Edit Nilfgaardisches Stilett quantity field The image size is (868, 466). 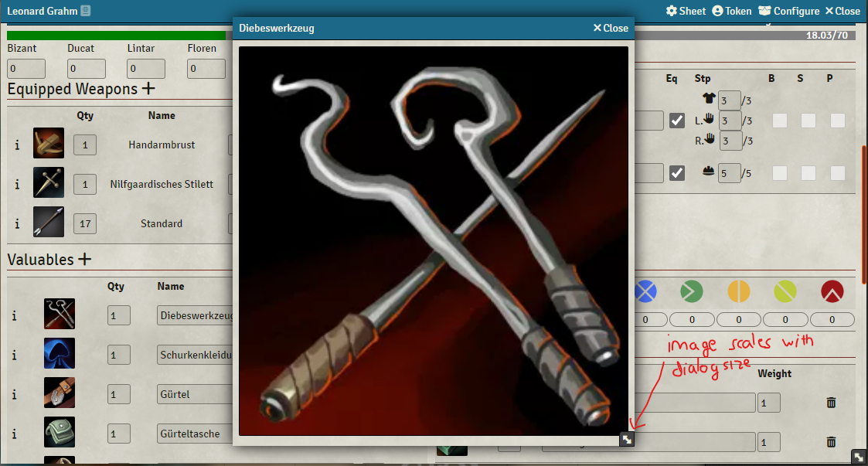point(85,184)
